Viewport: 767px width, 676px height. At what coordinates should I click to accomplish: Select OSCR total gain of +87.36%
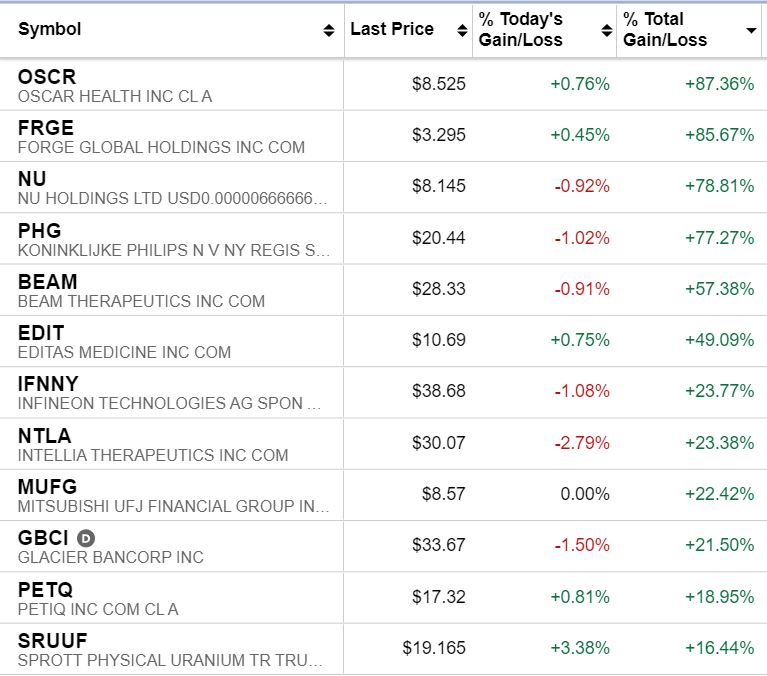tap(719, 84)
